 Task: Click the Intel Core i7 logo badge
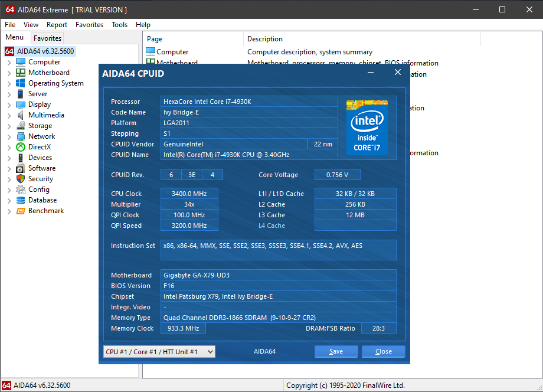click(x=367, y=128)
